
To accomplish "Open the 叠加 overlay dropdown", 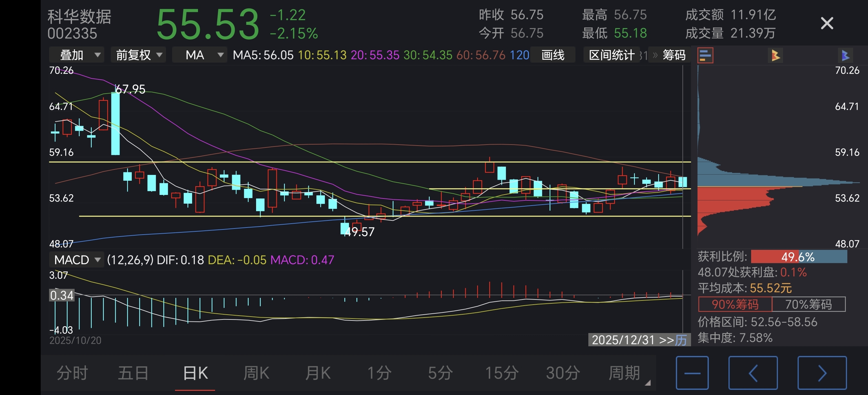I will point(77,55).
